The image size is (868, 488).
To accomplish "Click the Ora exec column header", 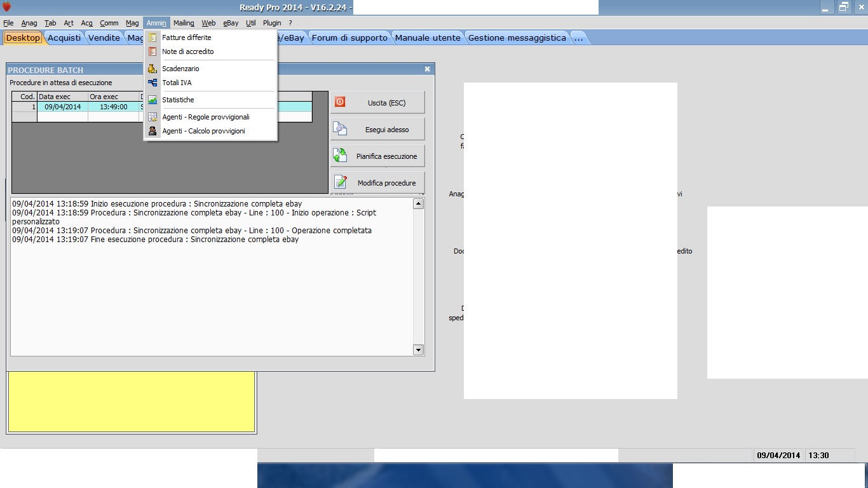I will point(113,97).
